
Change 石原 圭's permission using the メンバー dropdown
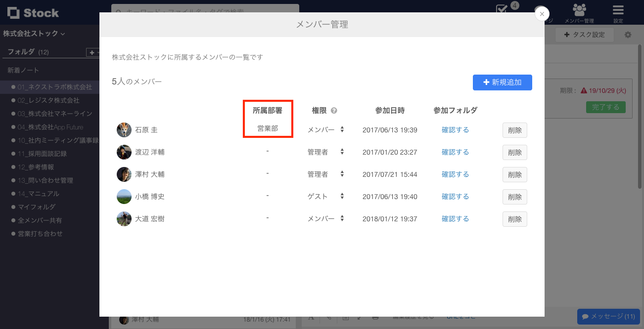pyautogui.click(x=326, y=129)
